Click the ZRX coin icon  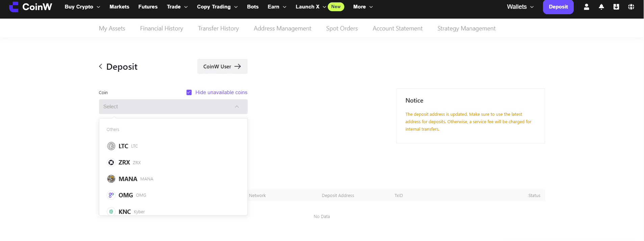[x=111, y=162]
